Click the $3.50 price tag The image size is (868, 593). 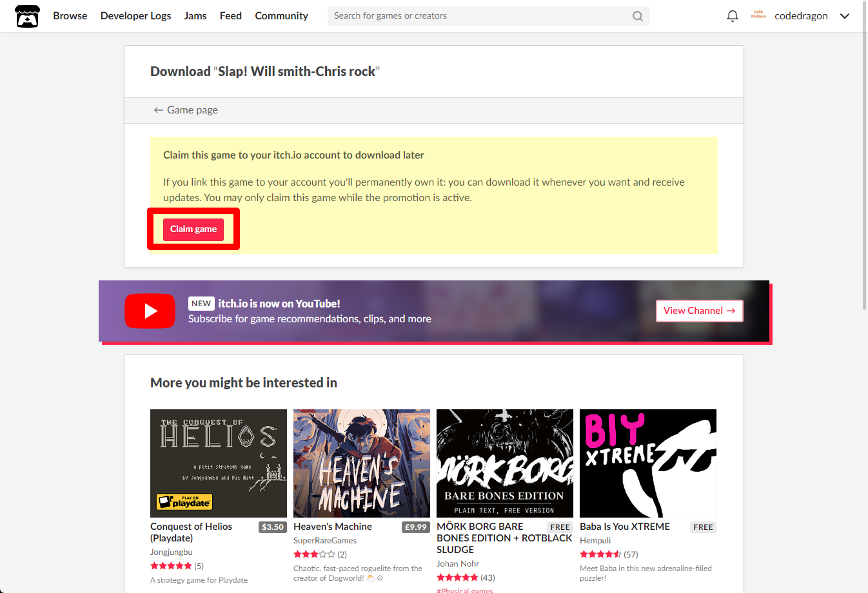[273, 527]
